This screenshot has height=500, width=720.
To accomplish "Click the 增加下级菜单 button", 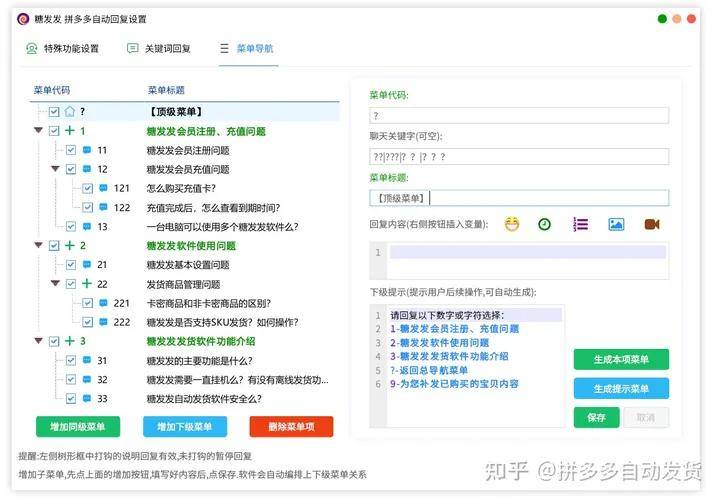I will 185,427.
